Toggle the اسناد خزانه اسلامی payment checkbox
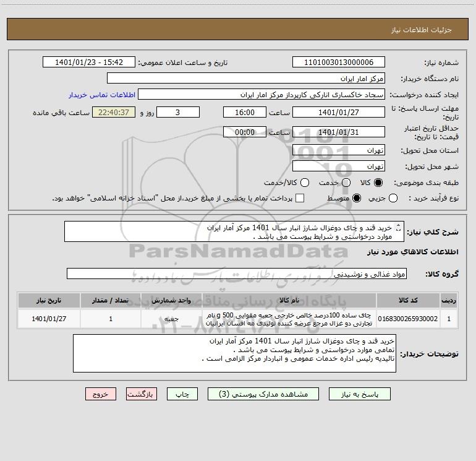This screenshot has height=461, width=476. 300,198
